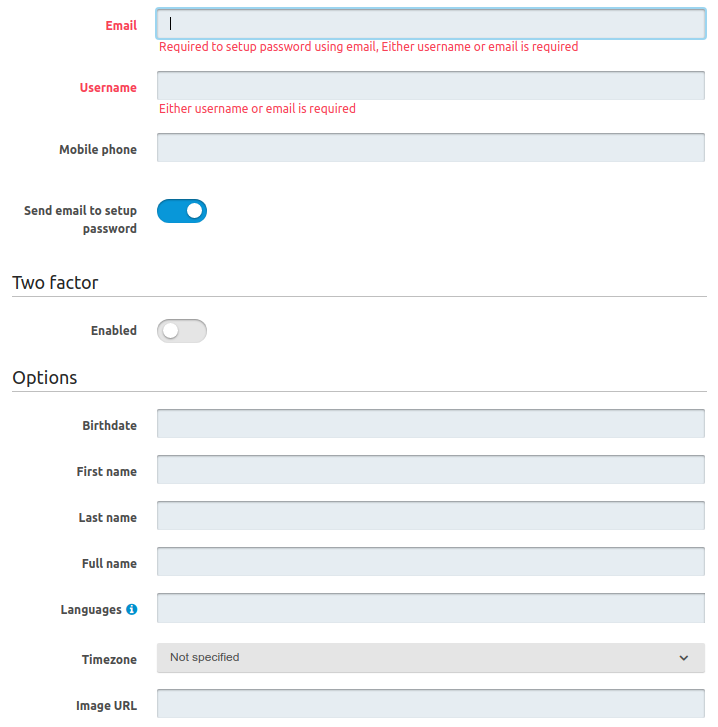Click the Send email to setup password label
Screen dimensions: 718x727
pyautogui.click(x=80, y=220)
